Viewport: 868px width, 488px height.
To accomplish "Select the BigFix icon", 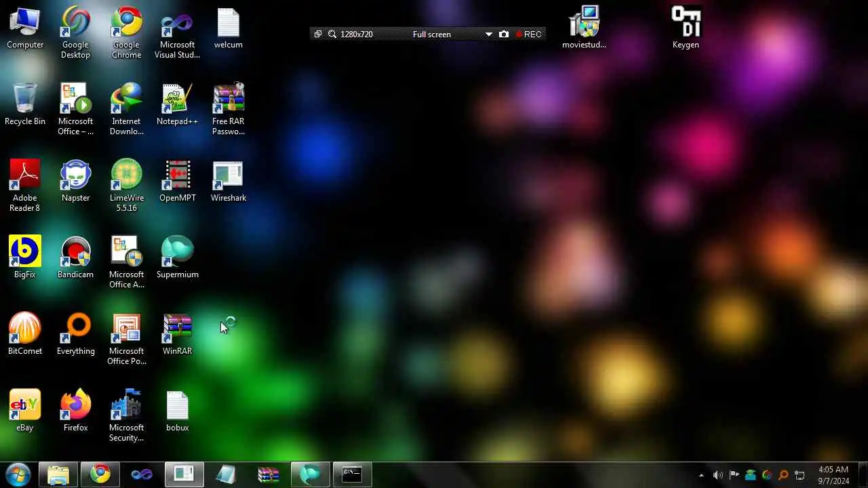I will [25, 258].
